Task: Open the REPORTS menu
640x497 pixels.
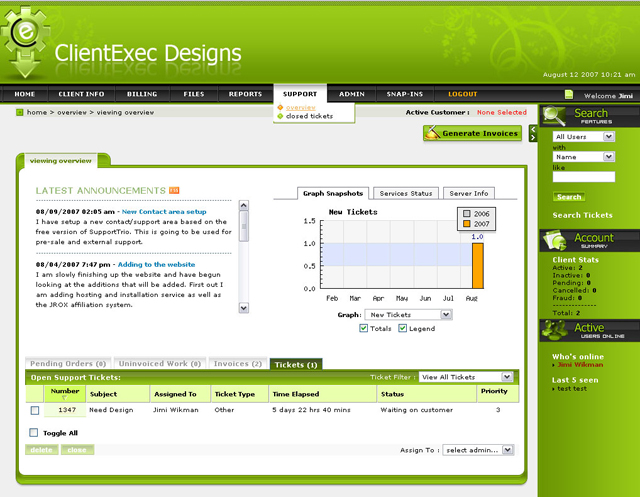Action: coord(245,94)
